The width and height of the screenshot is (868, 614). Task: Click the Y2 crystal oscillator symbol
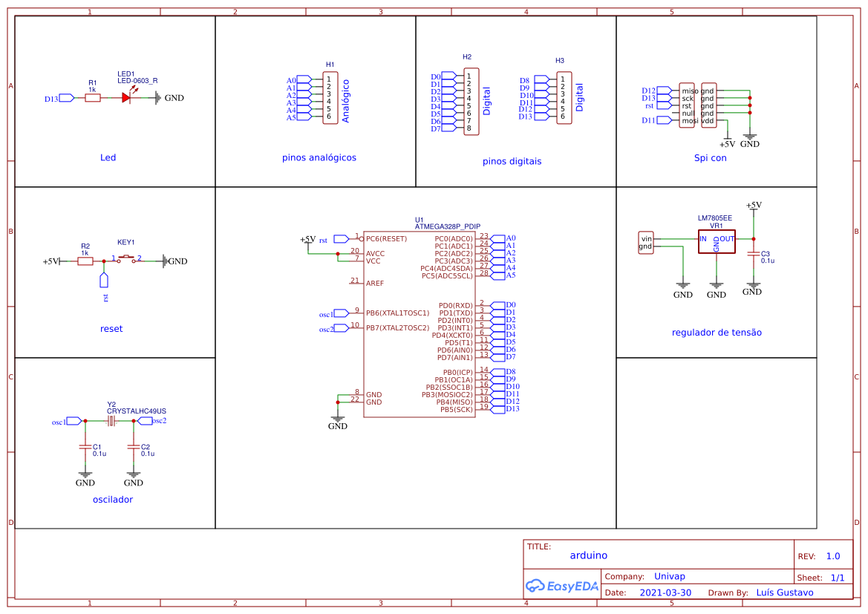(111, 421)
